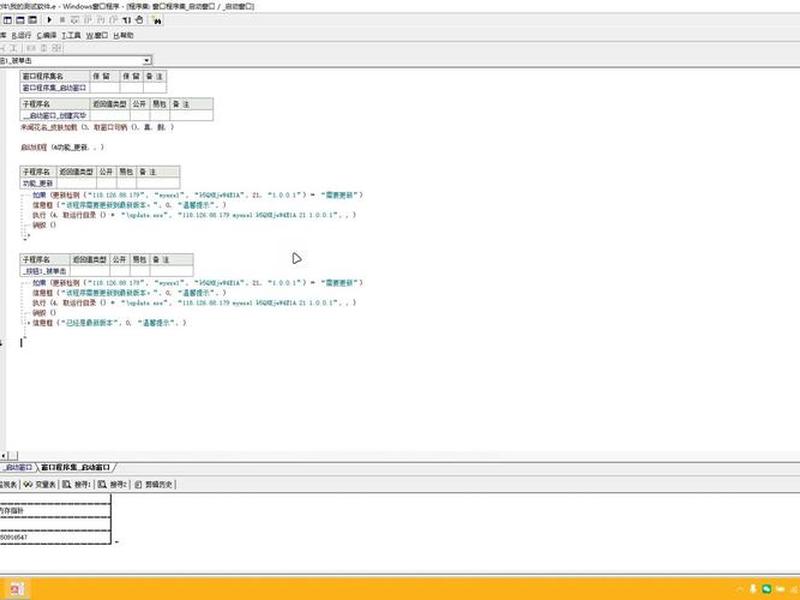Click the pinned app icon on the taskbar
Image resolution: width=800 pixels, height=600 pixels.
[x=15, y=589]
